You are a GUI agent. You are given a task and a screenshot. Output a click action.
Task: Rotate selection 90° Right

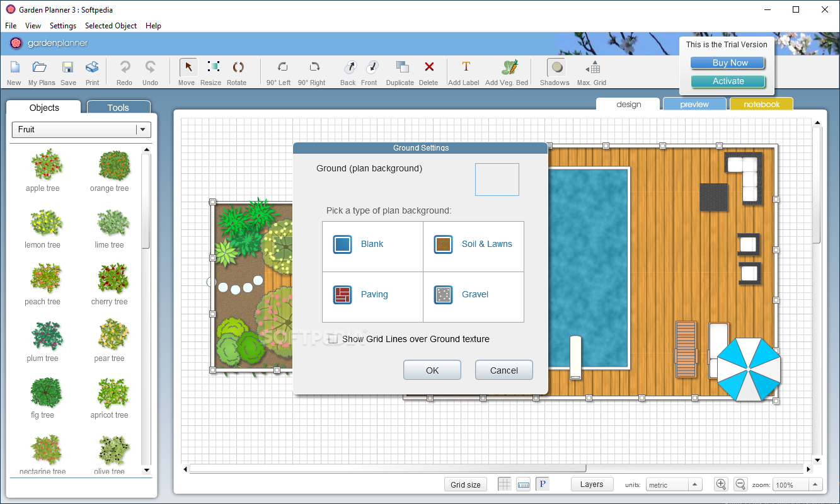pyautogui.click(x=314, y=67)
